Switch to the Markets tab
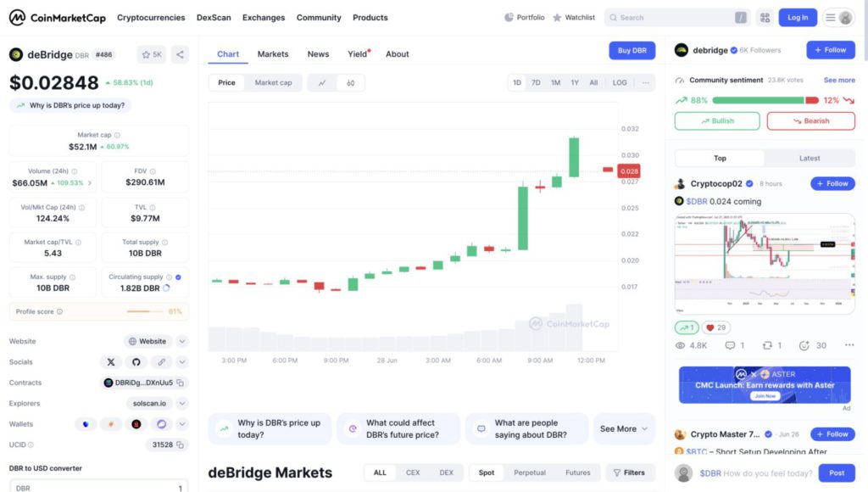Screen dimensions: 868x492 click(273, 54)
